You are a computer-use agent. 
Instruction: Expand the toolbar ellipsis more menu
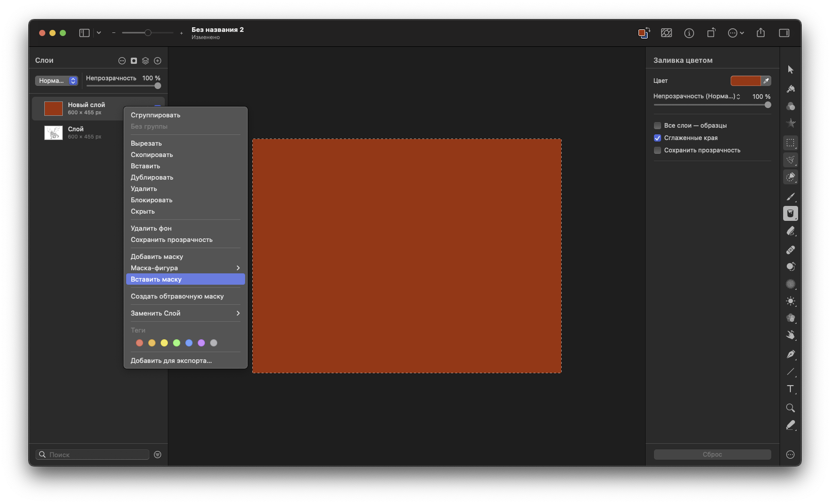(x=736, y=33)
